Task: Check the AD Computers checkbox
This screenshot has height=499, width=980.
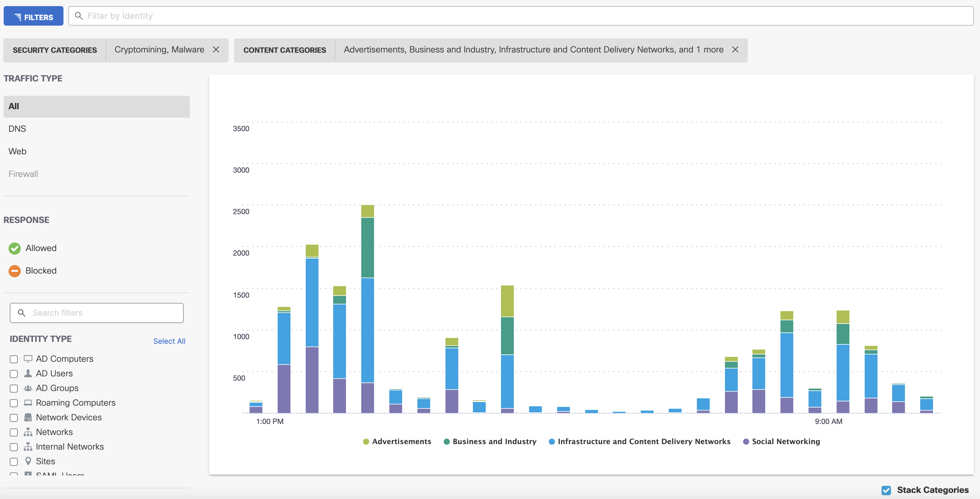Action: (x=14, y=359)
